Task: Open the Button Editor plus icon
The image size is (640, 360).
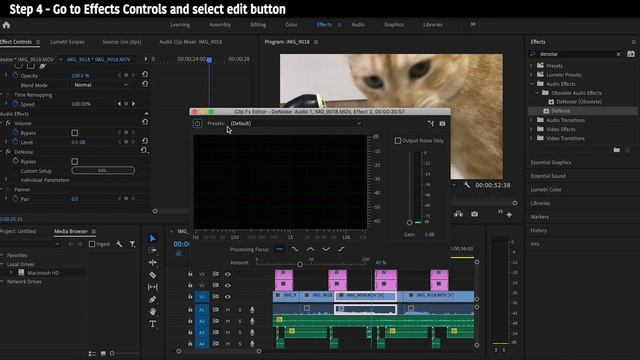Action: click(509, 215)
